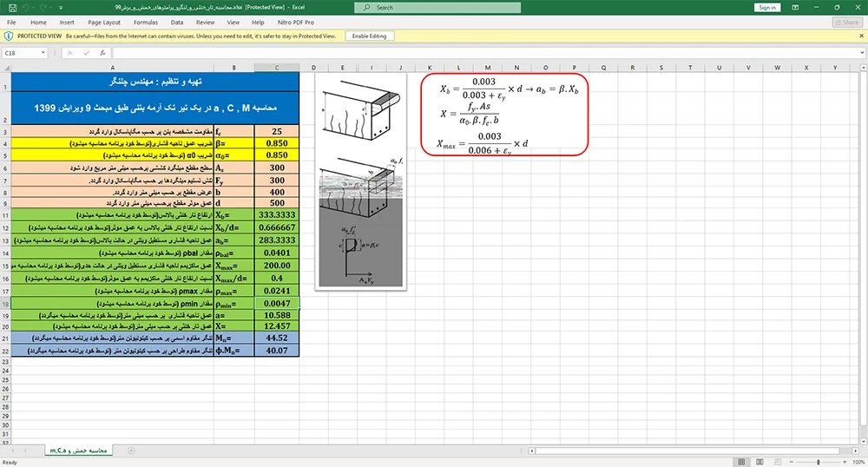Click the red-bordered formula box image
The image size is (868, 467).
pos(504,115)
